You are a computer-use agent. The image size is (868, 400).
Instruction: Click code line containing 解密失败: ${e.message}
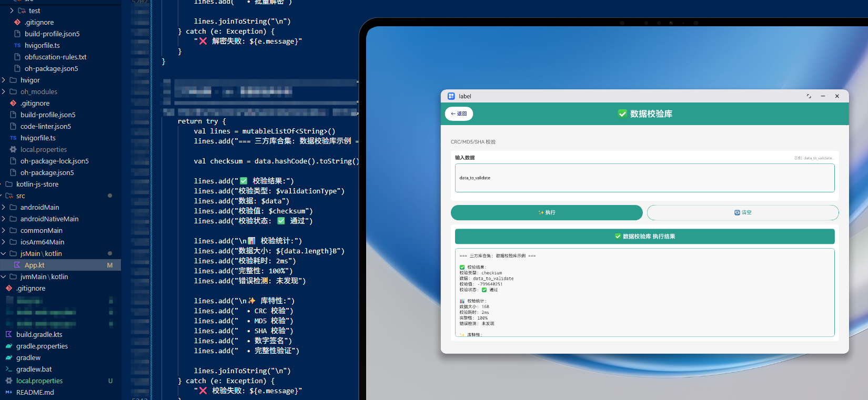click(248, 41)
